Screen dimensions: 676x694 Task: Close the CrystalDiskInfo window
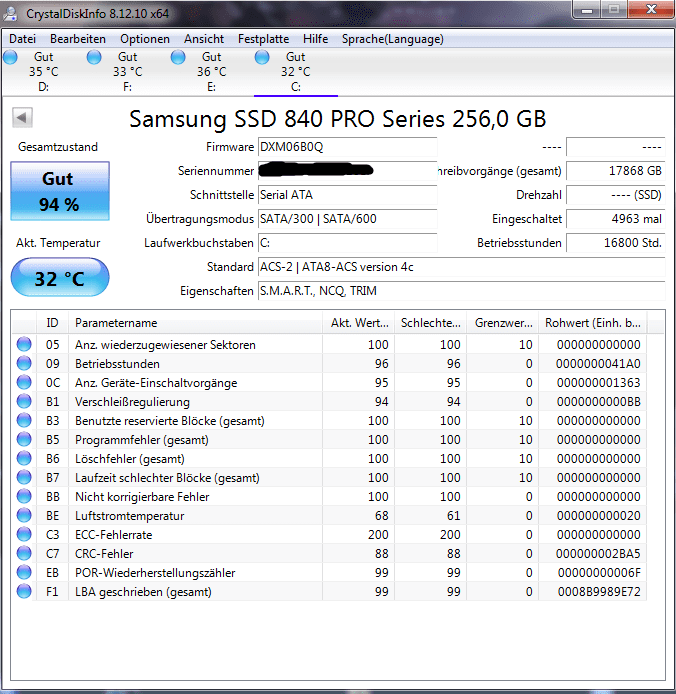(x=651, y=9)
